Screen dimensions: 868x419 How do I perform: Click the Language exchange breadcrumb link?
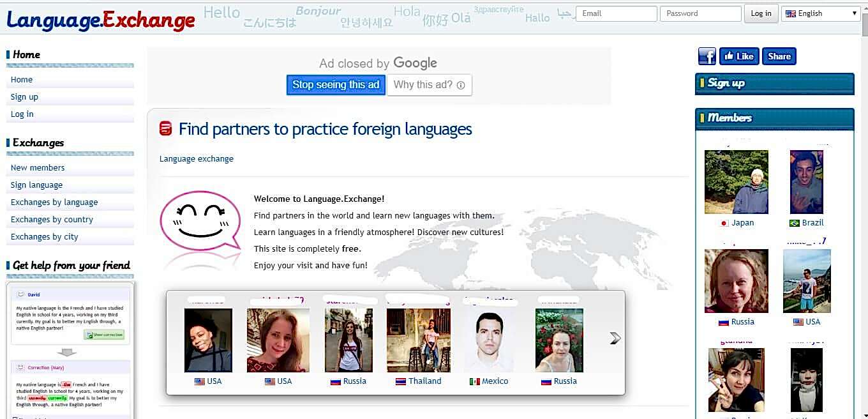[197, 159]
